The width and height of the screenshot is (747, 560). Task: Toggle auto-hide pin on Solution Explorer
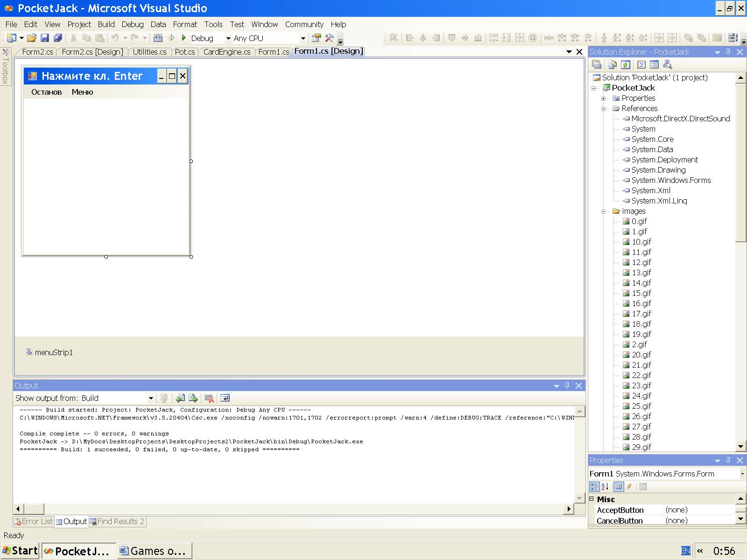pyautogui.click(x=728, y=52)
